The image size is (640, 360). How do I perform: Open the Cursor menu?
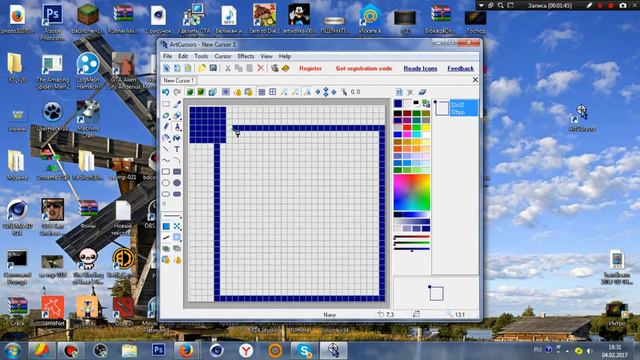point(222,56)
